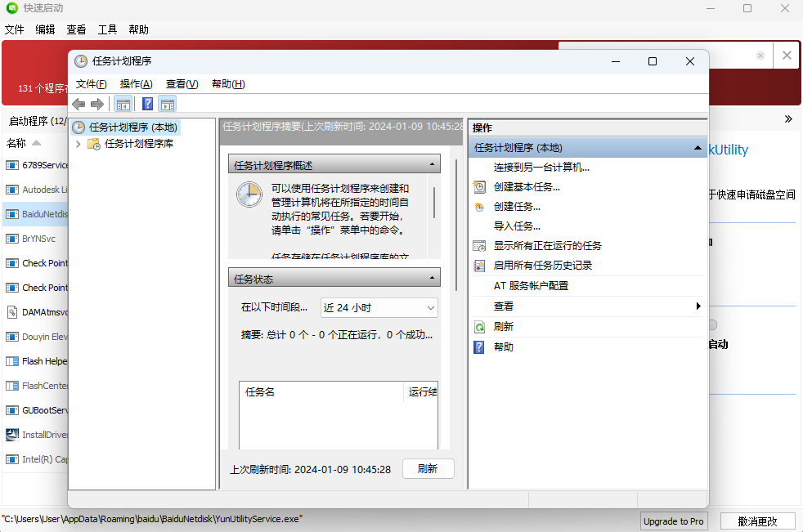This screenshot has height=532, width=803.
Task: Click the blue Help question-mark toolbar icon
Action: point(146,104)
